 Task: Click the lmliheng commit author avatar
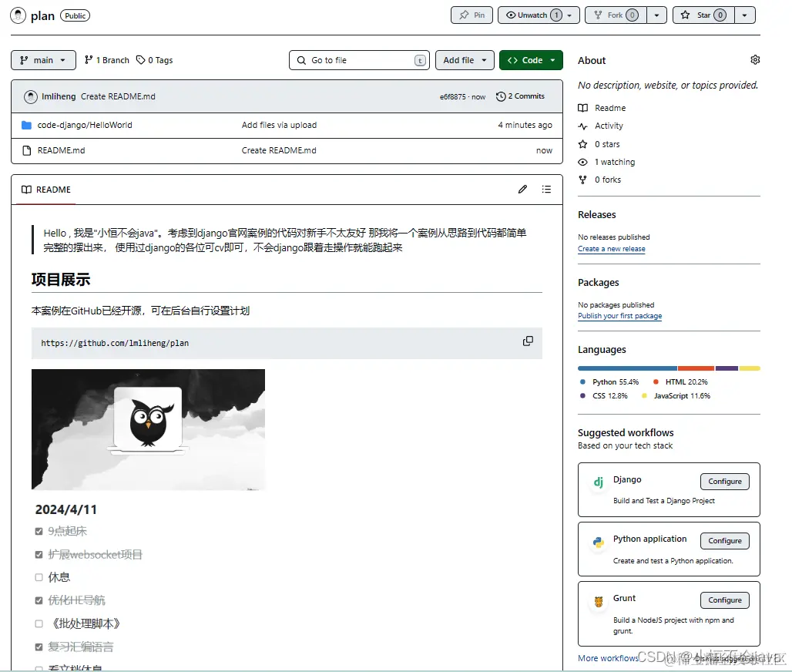coord(31,96)
